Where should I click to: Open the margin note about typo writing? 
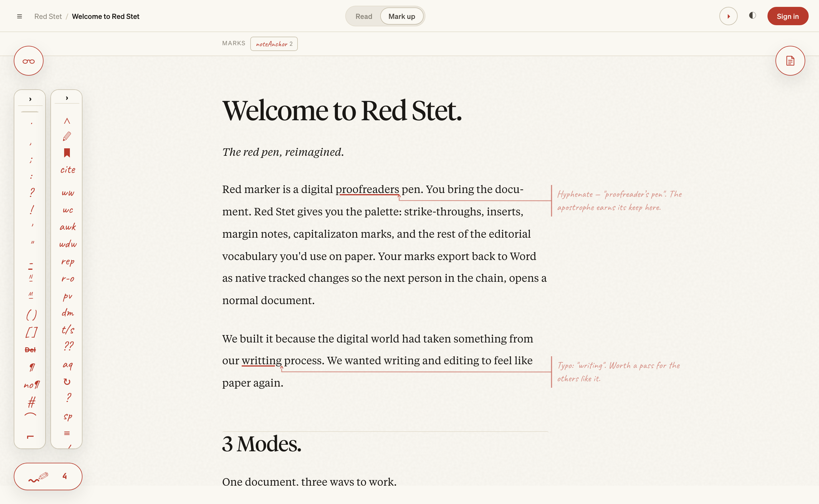[618, 372]
